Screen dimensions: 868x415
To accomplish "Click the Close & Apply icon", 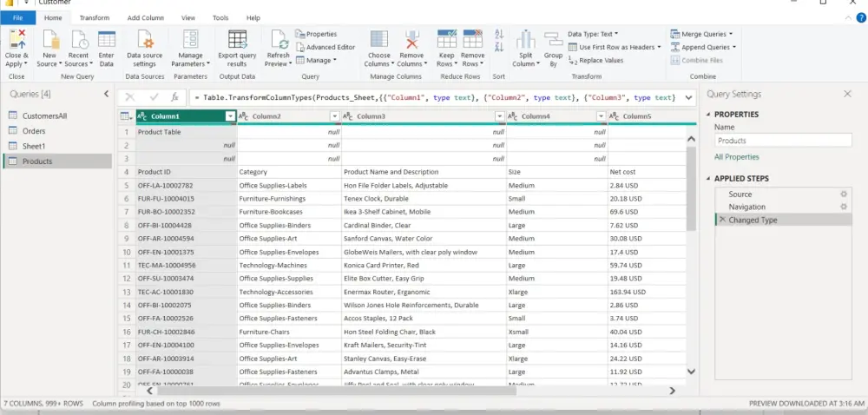I will pos(16,41).
